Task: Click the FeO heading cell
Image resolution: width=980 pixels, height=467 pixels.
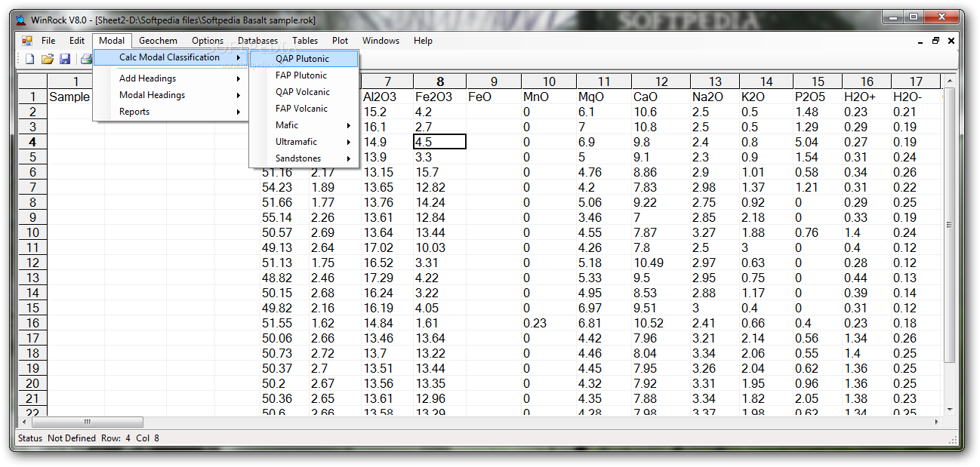Action: pos(493,97)
